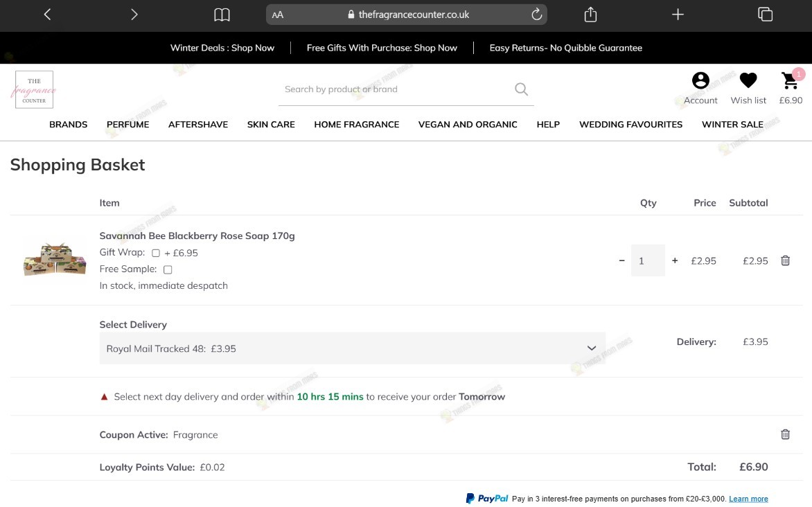
Task: Click the Shopping Basket heading
Action: click(x=78, y=165)
